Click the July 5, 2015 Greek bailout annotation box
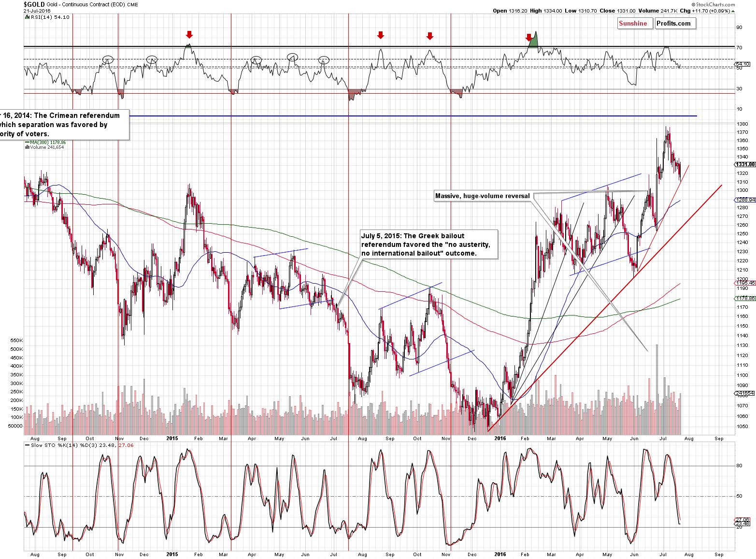 point(428,244)
